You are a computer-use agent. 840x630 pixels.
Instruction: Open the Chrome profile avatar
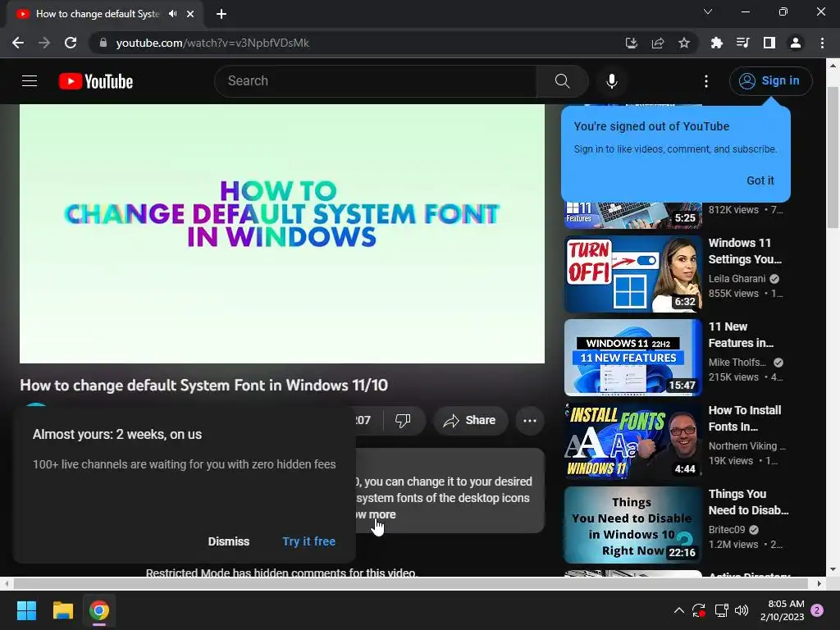796,43
